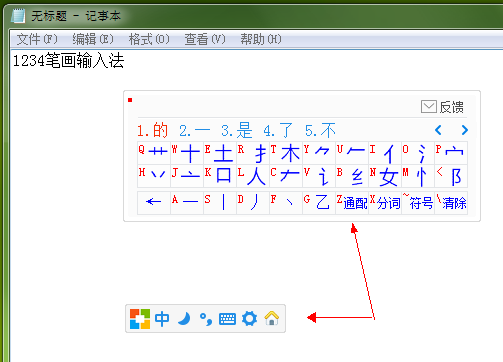Click the N 女 radical key
The height and width of the screenshot is (362, 503).
(x=385, y=176)
